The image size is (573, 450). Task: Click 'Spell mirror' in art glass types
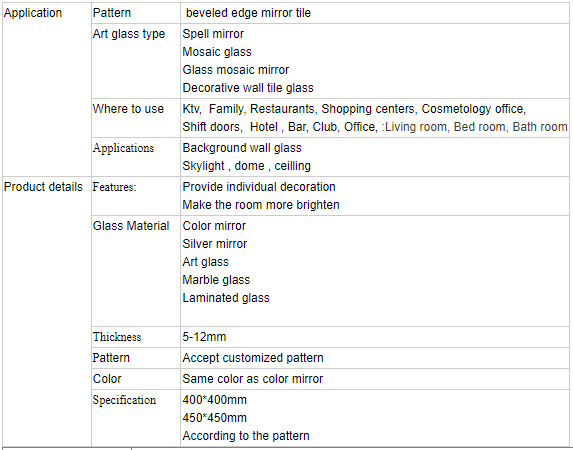pos(213,34)
